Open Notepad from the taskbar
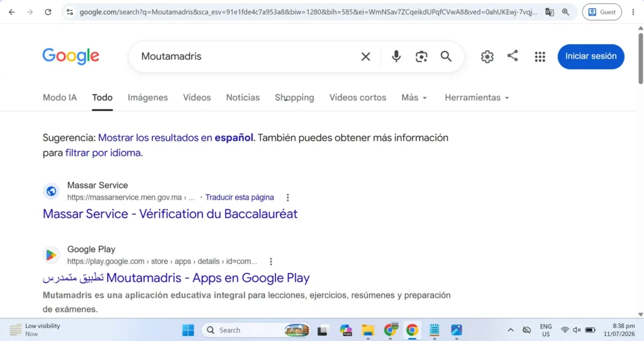The height and width of the screenshot is (341, 644). point(434,330)
